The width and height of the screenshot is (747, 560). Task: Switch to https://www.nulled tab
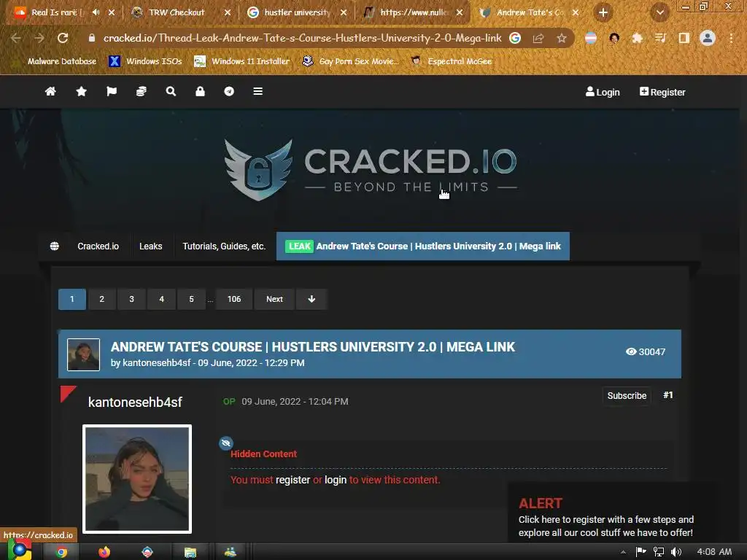[413, 12]
